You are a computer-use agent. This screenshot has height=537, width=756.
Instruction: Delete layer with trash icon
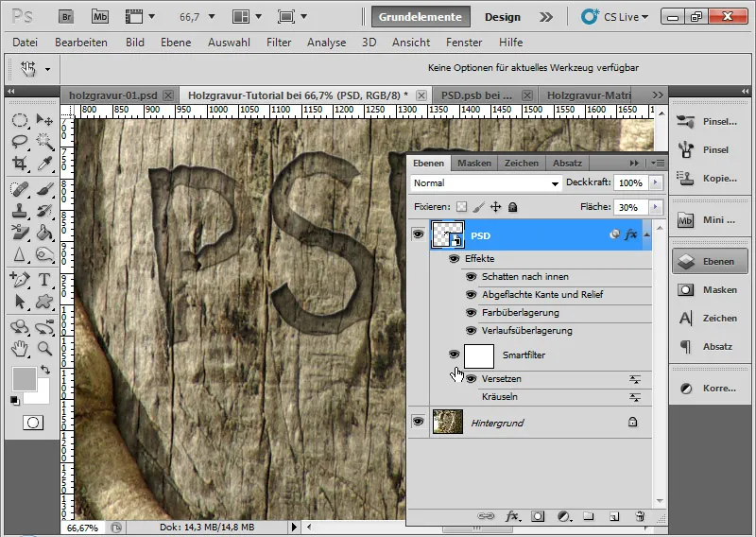coord(640,516)
